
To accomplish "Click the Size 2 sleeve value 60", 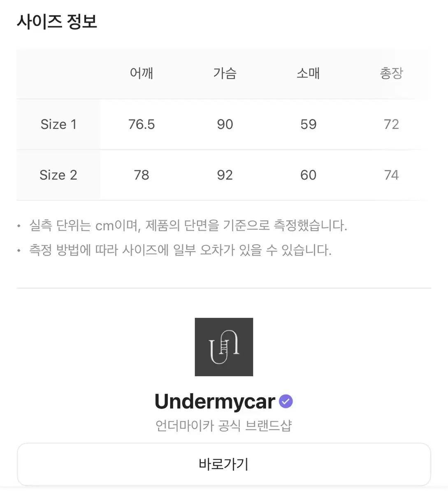I will 308,175.
